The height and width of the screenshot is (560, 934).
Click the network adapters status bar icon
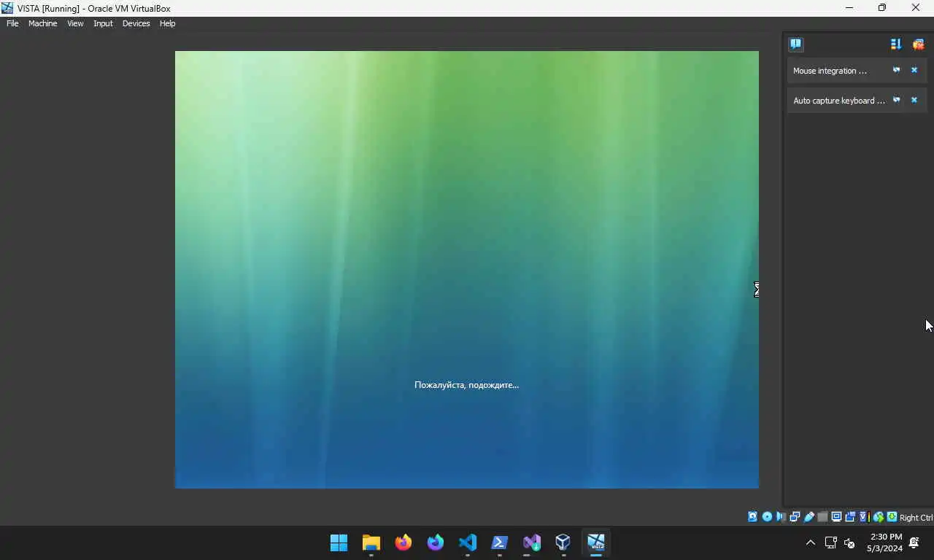(795, 516)
